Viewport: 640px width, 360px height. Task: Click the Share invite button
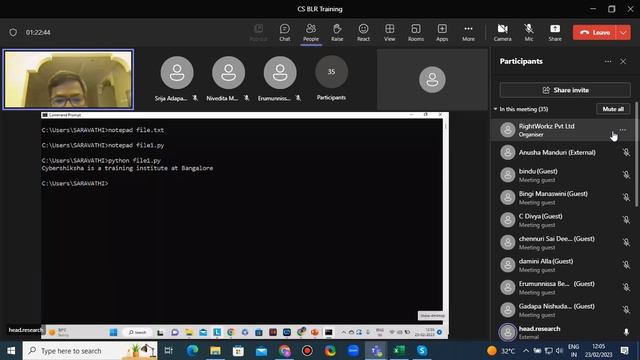(565, 90)
